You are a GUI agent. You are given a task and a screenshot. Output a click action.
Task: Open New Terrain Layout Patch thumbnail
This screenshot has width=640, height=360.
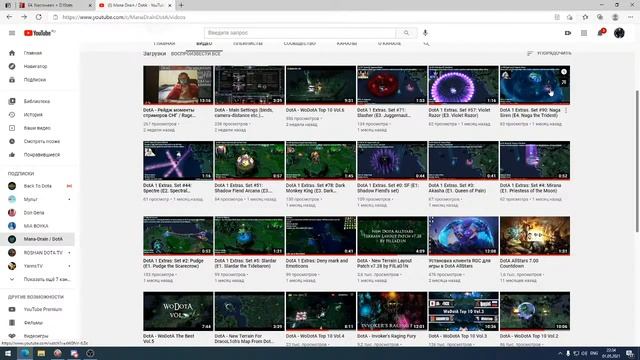pos(392,236)
